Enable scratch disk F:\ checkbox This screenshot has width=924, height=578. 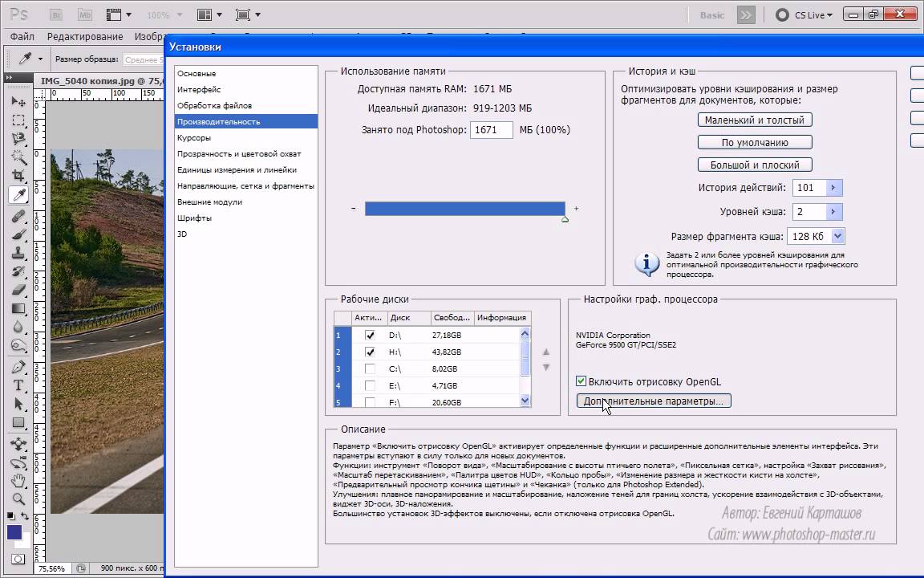point(370,402)
